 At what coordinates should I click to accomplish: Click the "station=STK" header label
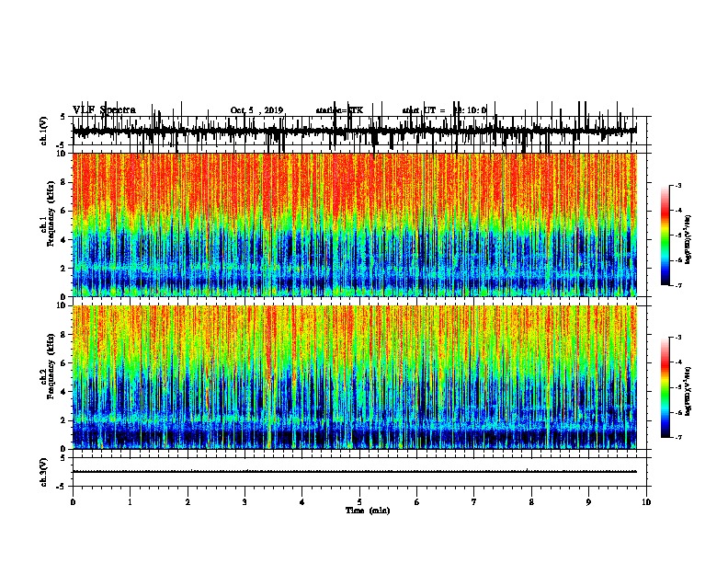339,110
